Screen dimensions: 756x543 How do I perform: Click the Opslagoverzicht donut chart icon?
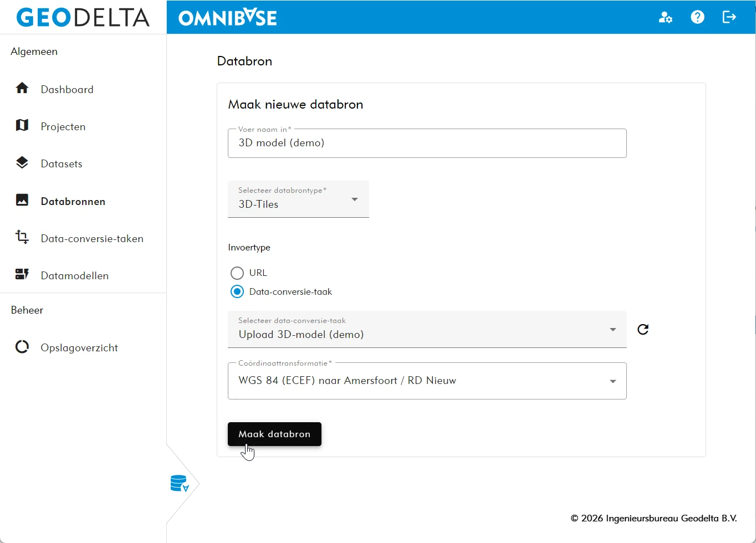click(x=22, y=347)
